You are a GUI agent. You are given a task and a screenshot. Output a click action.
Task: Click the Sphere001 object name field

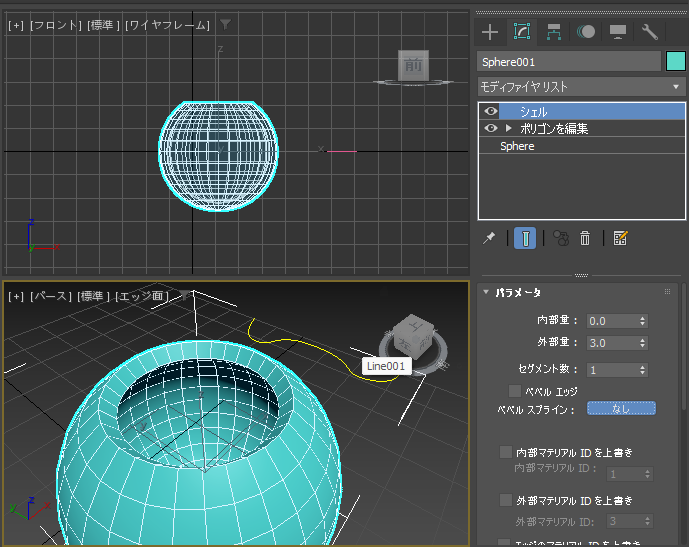tap(569, 62)
